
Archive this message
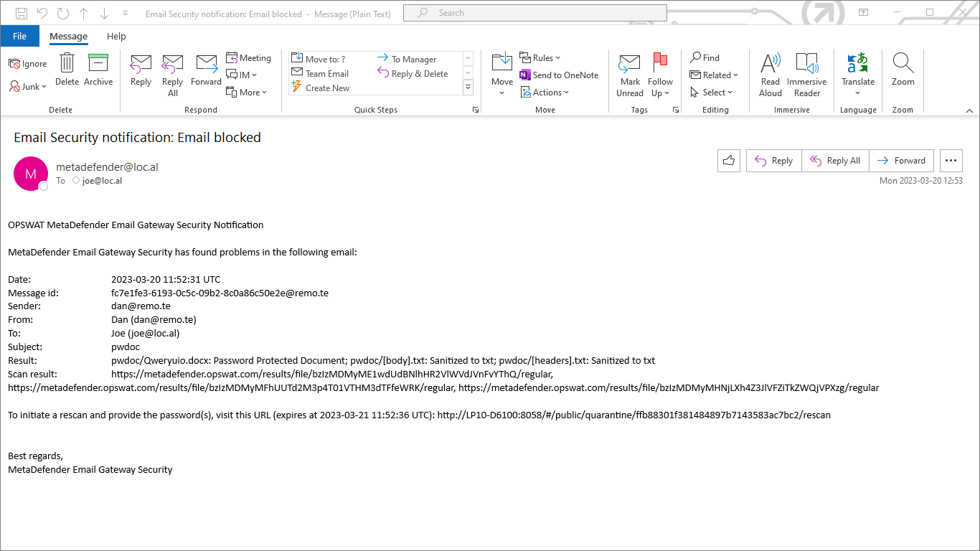tap(98, 70)
